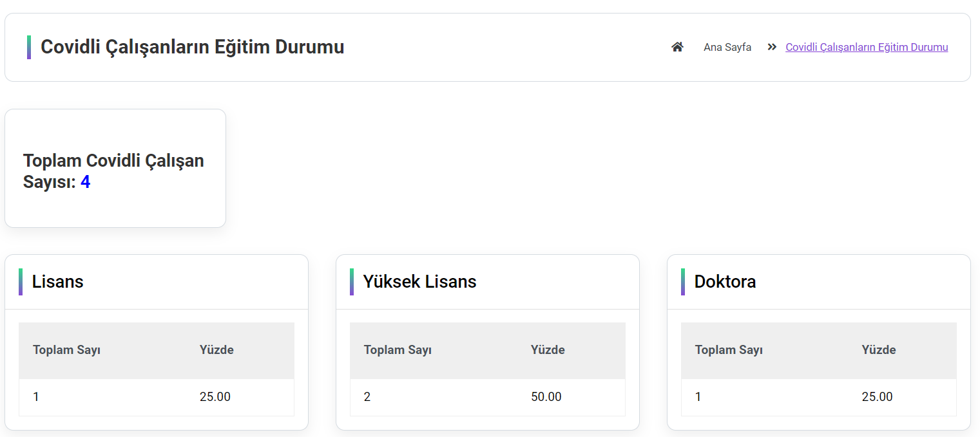Click the accent bar beside Yüksek Lisans heading

[x=352, y=281]
